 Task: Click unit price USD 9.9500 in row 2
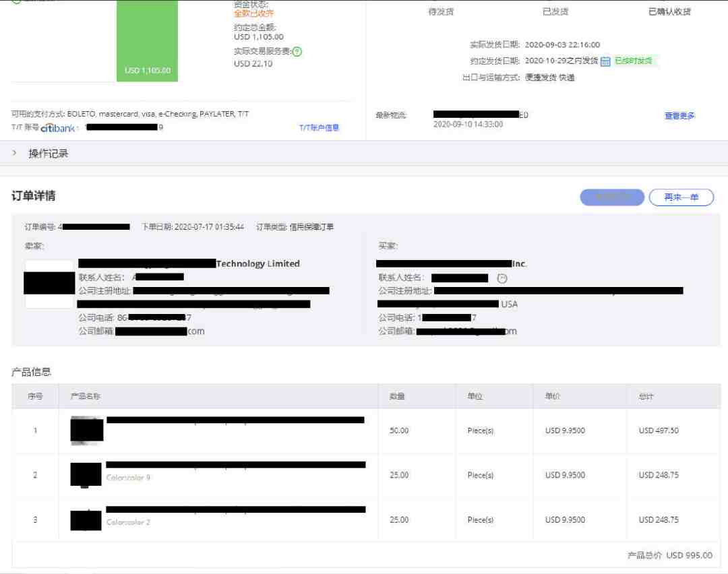click(565, 475)
